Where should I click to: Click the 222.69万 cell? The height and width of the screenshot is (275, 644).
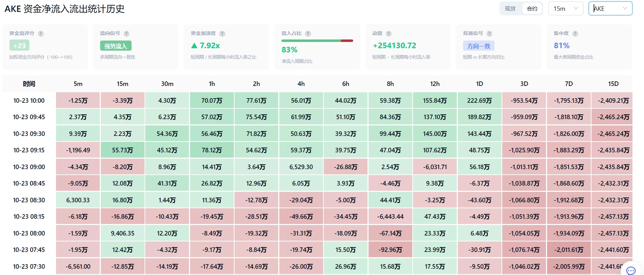tap(479, 101)
